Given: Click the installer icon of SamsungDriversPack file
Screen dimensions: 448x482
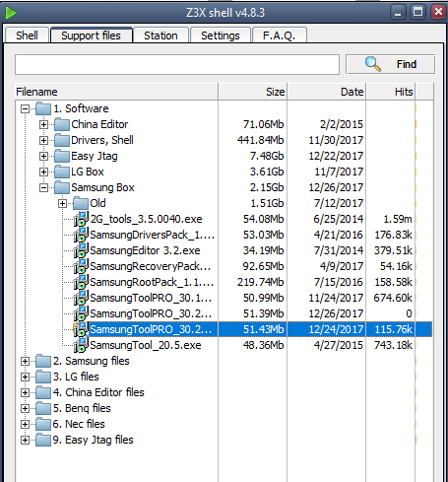Looking at the screenshot, I should click(81, 235).
